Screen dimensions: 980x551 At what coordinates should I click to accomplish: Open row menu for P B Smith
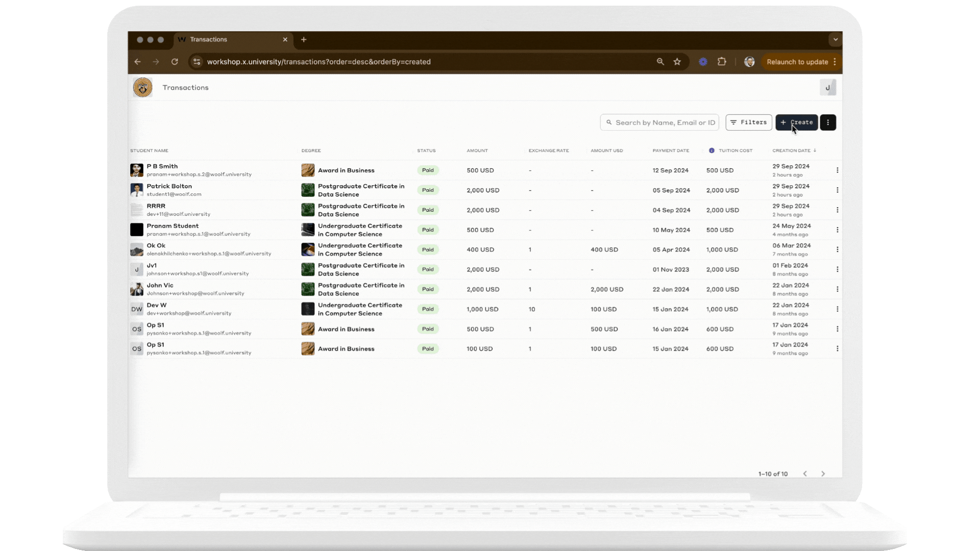point(837,170)
